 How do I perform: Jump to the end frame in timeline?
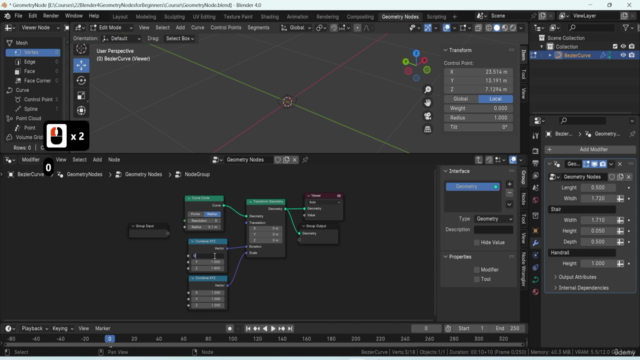pos(290,329)
